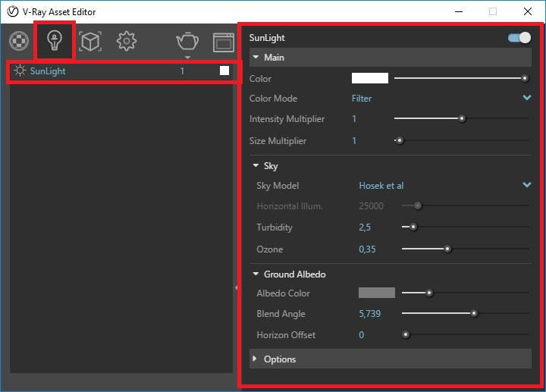
Task: Close the V-Ray Asset Editor window
Action: [x=528, y=11]
